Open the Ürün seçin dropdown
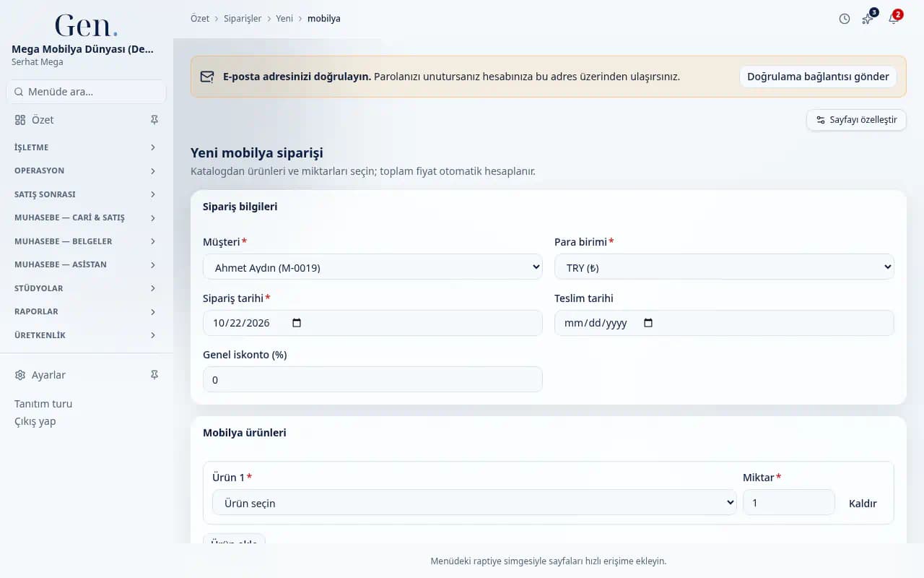Viewport: 924px width, 578px height. tap(474, 502)
